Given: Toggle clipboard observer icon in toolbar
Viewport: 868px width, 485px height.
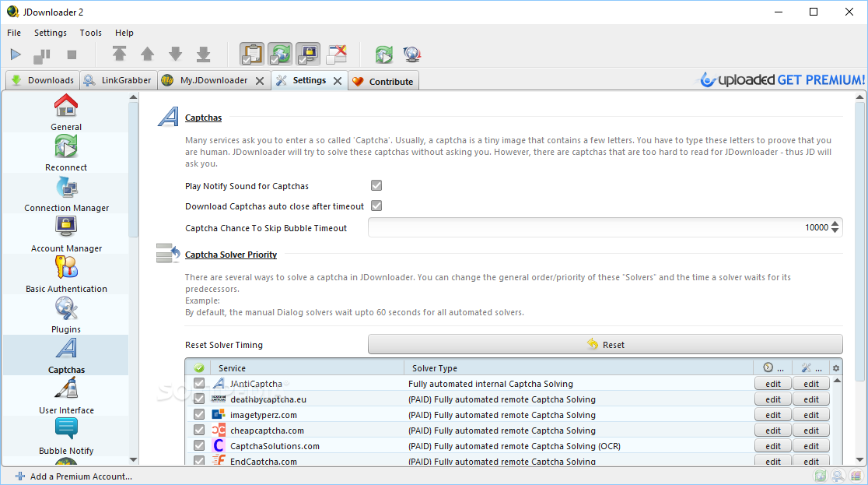Looking at the screenshot, I should coord(252,54).
